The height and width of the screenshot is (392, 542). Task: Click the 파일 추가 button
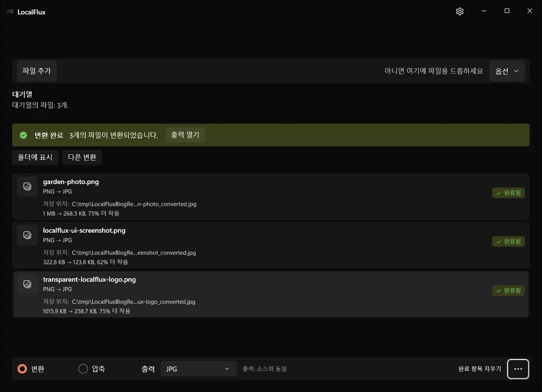click(x=37, y=71)
